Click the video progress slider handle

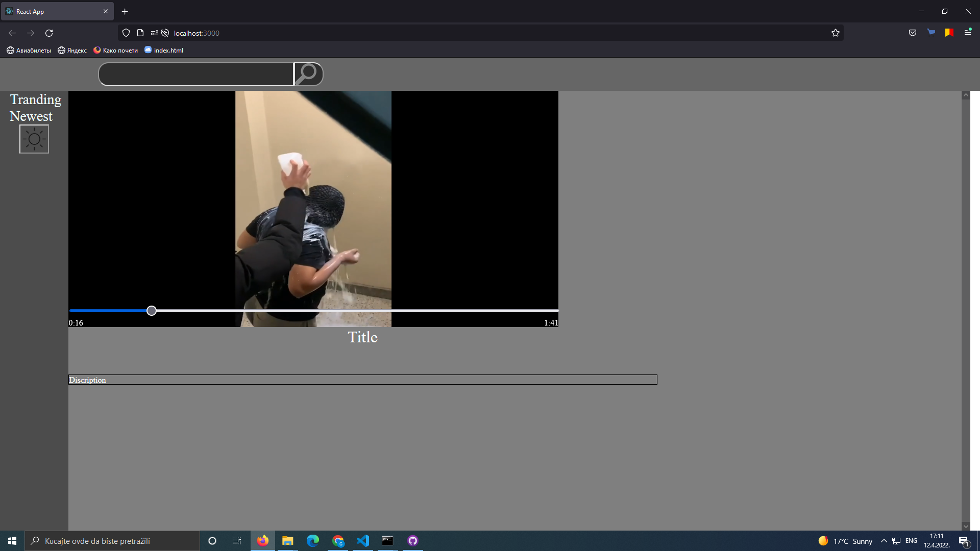click(x=152, y=311)
